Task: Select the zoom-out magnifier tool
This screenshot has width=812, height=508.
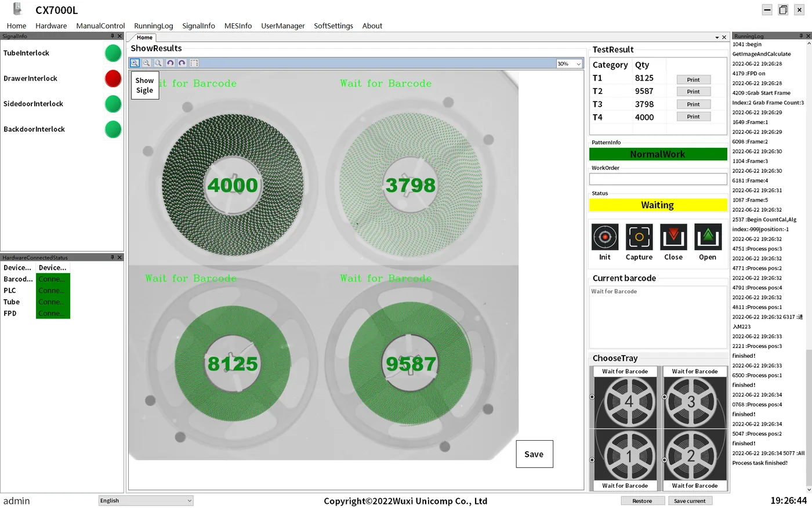Action: 147,63
